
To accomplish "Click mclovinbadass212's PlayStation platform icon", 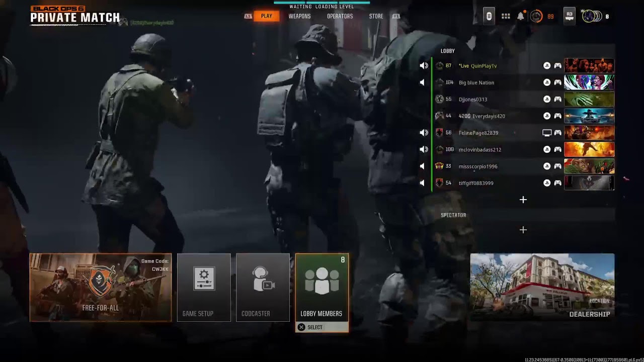I will pyautogui.click(x=547, y=149).
